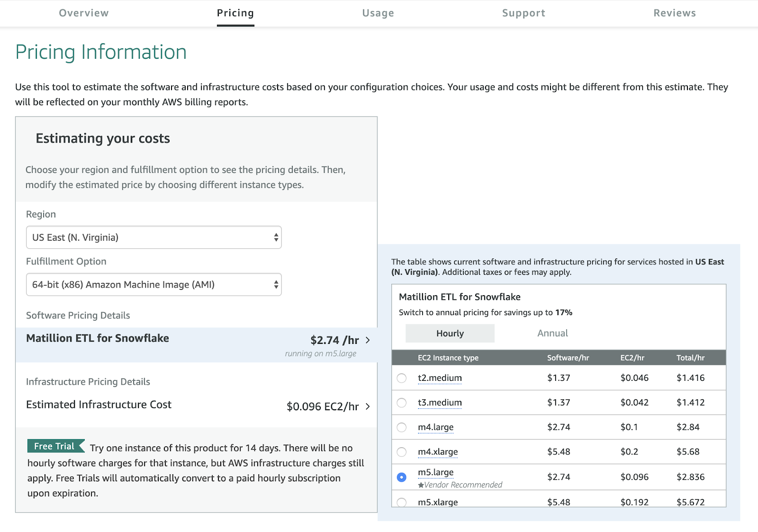Click the $5.68 total for m4.xlarge
The image size is (758, 532).
(688, 452)
